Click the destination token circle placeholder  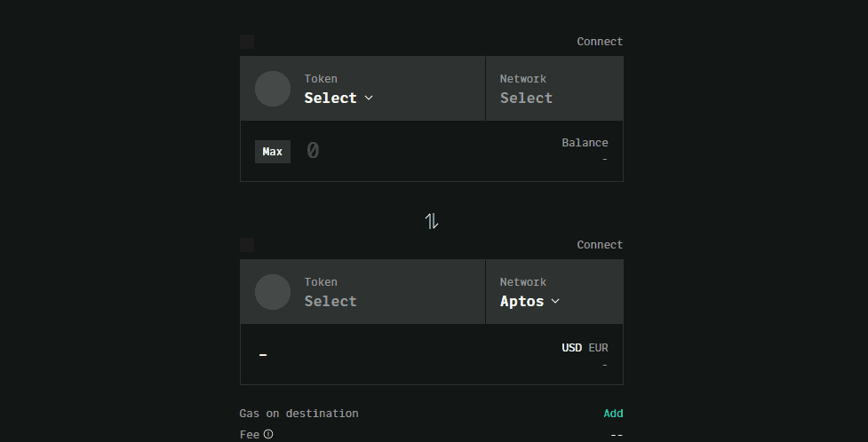click(273, 292)
